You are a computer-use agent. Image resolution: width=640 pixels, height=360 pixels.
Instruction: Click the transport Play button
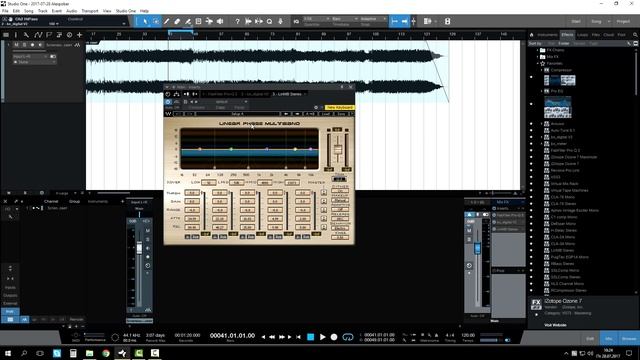(x=322, y=337)
